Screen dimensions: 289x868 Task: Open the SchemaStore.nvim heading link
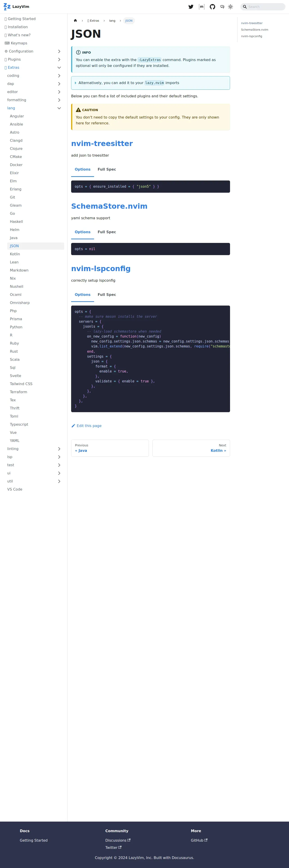(109, 206)
